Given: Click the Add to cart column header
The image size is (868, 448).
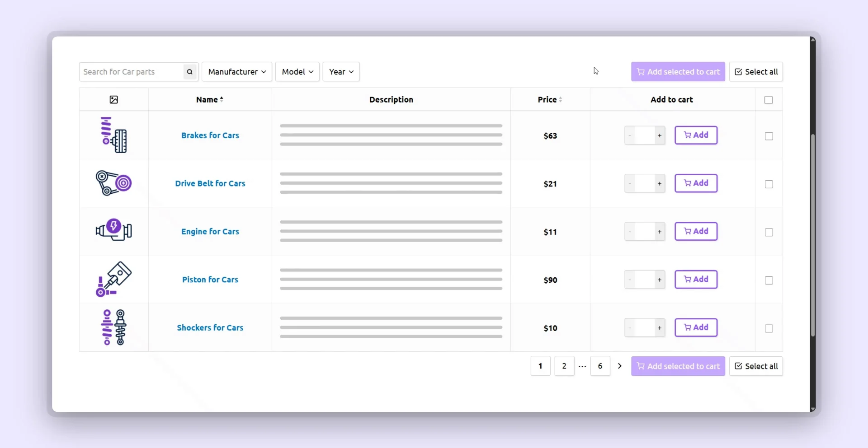Looking at the screenshot, I should 672,99.
